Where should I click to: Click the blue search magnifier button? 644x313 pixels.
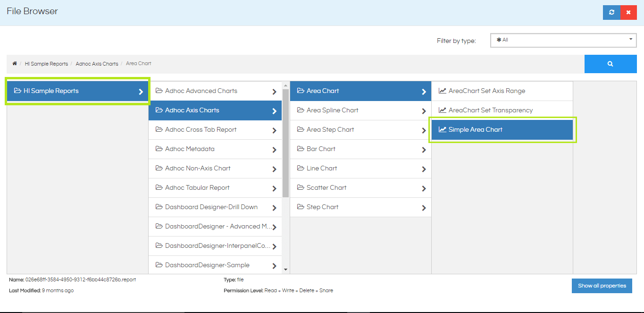pos(611,64)
